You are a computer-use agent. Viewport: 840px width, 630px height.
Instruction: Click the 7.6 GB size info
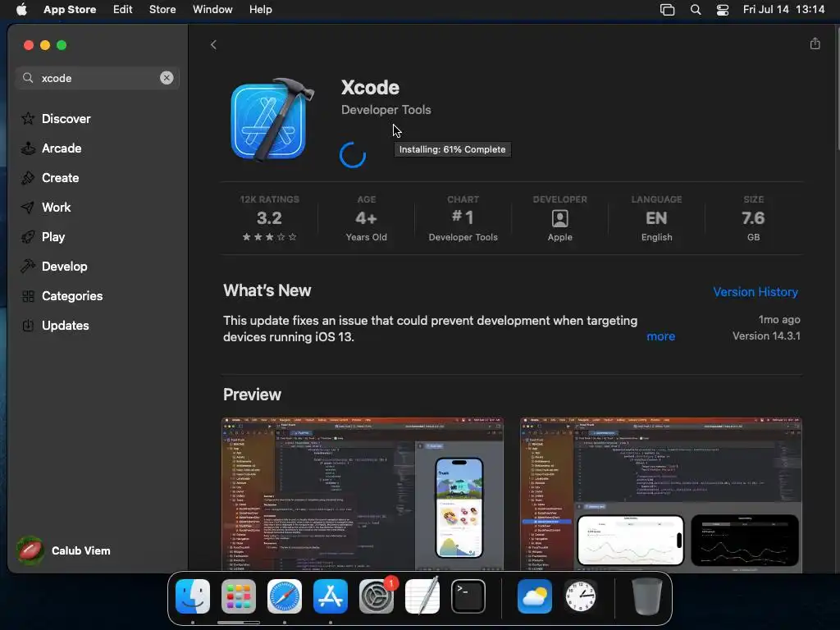(x=753, y=218)
